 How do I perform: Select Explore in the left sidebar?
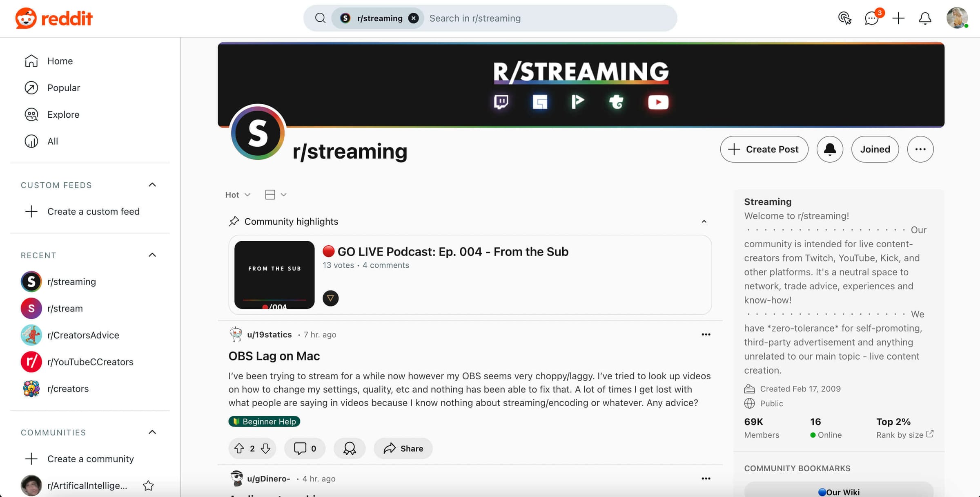(63, 114)
